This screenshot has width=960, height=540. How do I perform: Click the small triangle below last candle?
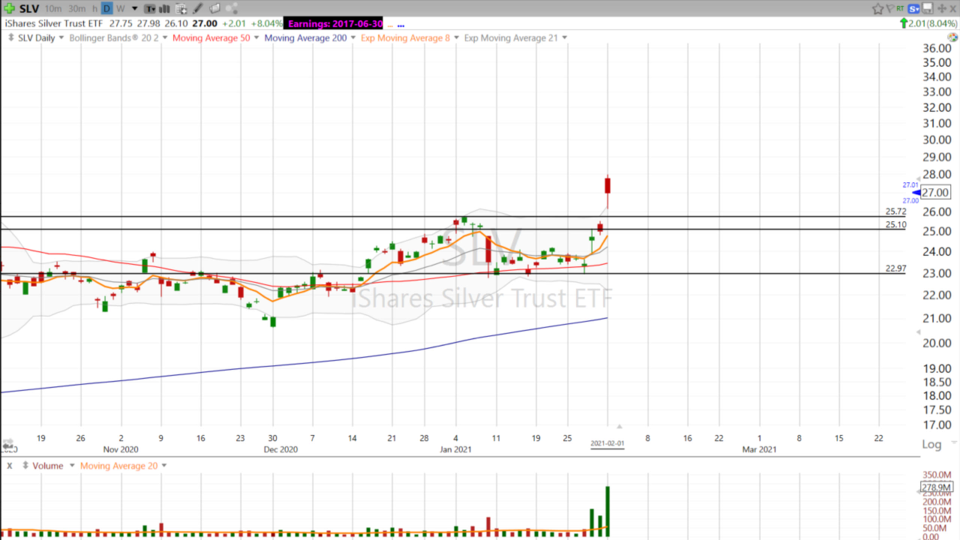pos(620,426)
